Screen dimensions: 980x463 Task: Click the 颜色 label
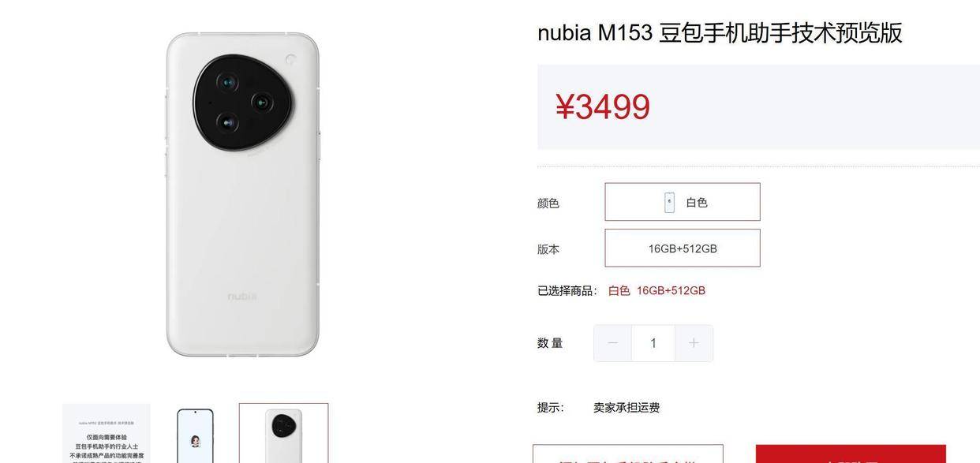(548, 203)
